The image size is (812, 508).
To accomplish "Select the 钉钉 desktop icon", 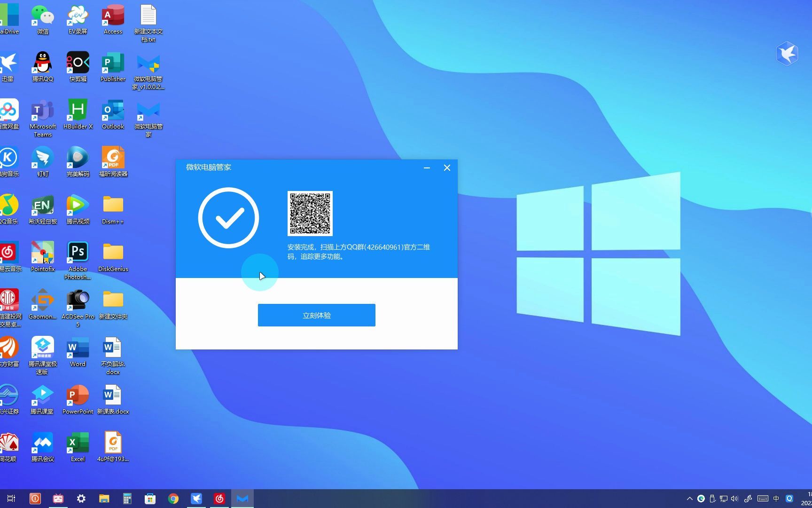I will (x=43, y=162).
